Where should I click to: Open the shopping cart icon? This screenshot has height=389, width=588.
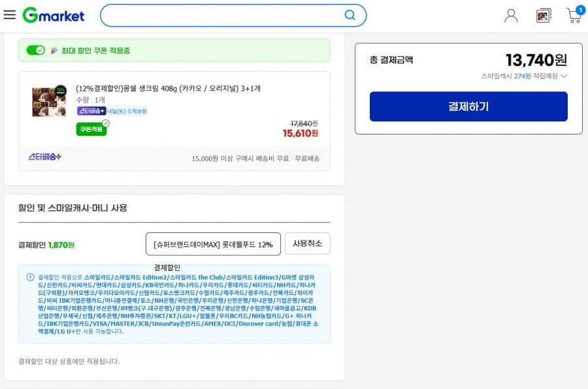point(574,15)
